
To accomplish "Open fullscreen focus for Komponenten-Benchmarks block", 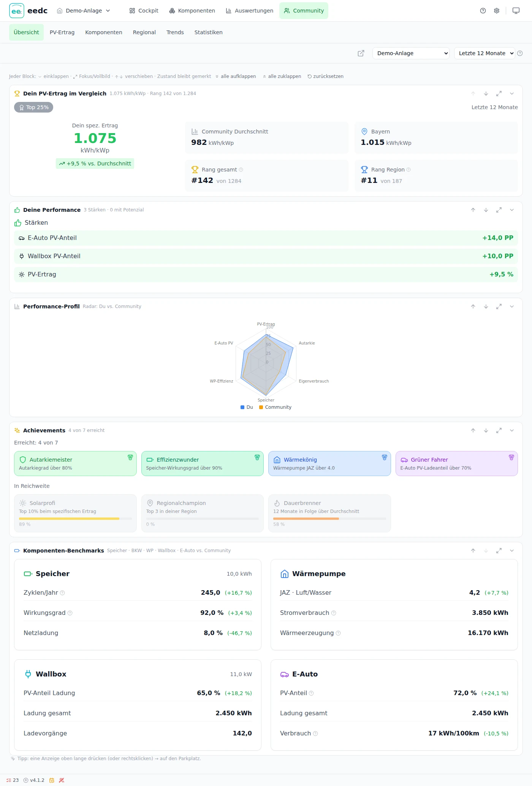I will coord(499,551).
